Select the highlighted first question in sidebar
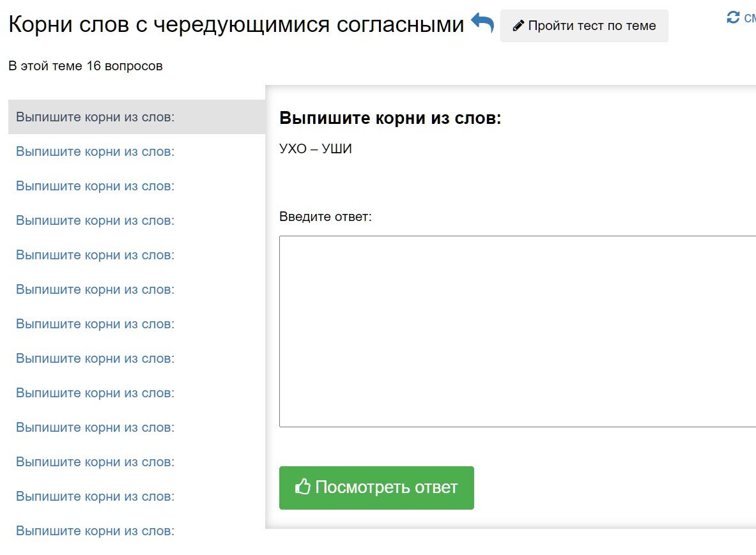756x555 pixels. (94, 117)
